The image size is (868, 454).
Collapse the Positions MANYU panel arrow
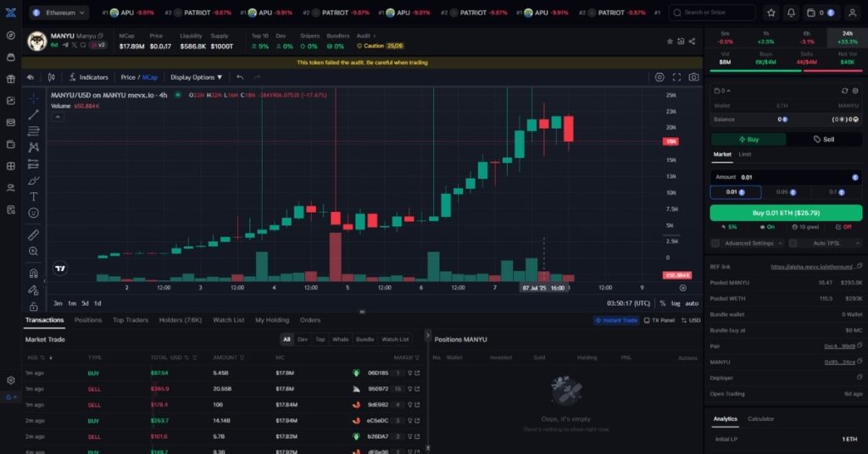pyautogui.click(x=427, y=335)
